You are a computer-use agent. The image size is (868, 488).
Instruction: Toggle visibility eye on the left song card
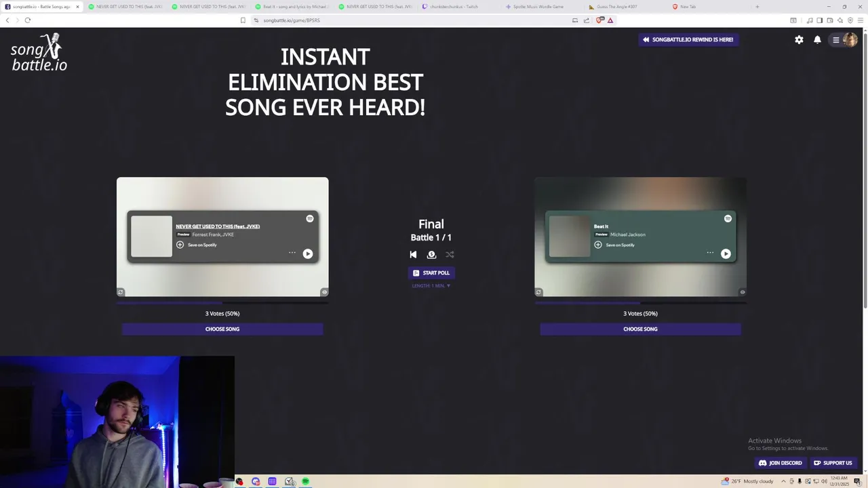pos(324,292)
